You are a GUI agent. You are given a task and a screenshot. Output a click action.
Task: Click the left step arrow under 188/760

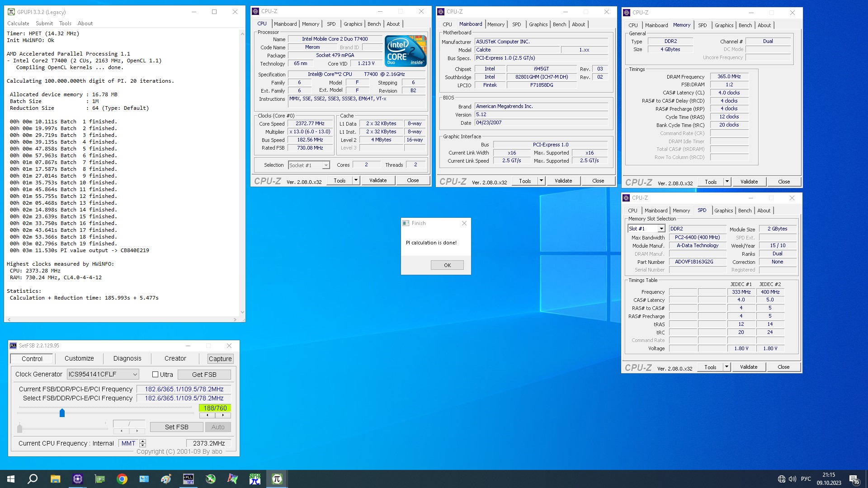tap(208, 415)
